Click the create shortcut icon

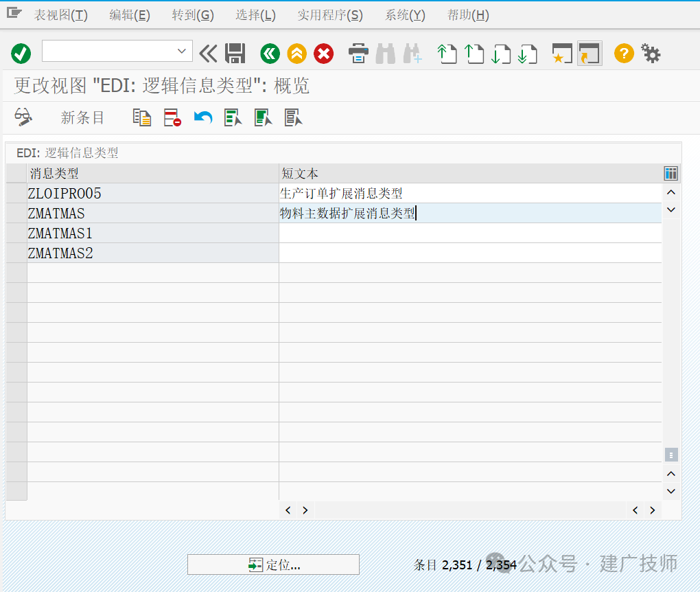pos(590,54)
